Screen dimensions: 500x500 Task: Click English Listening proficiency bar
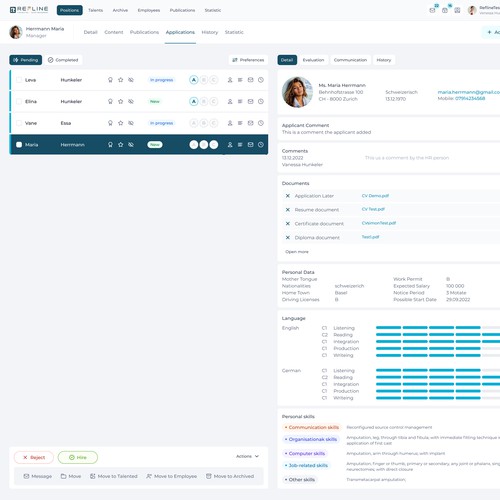coord(438,328)
